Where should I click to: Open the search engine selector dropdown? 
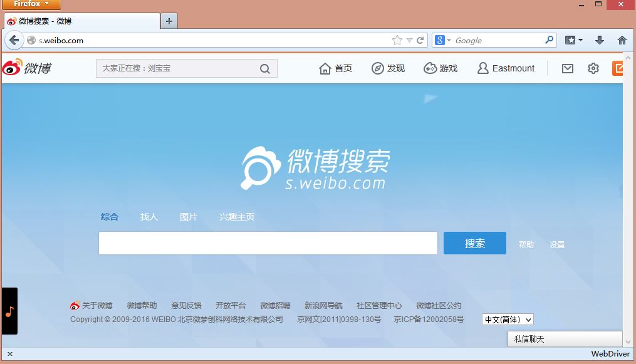tap(443, 40)
